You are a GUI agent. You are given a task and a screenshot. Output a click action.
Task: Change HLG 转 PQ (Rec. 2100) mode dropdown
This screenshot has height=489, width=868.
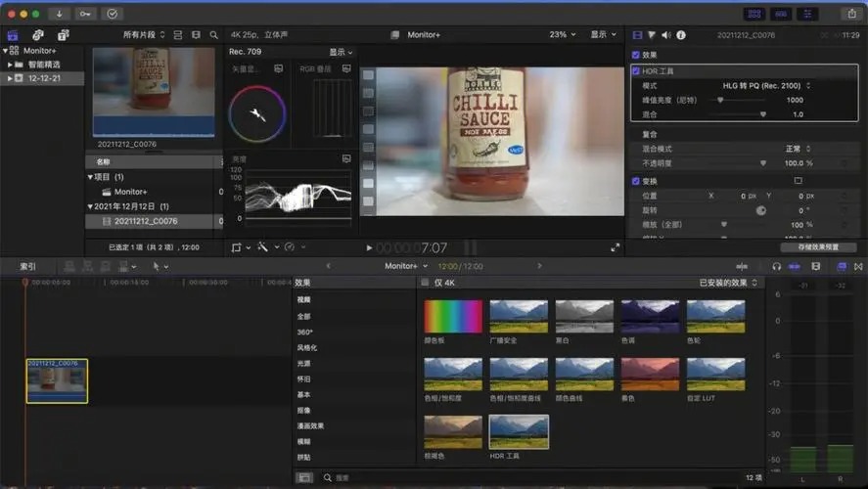pyautogui.click(x=766, y=86)
